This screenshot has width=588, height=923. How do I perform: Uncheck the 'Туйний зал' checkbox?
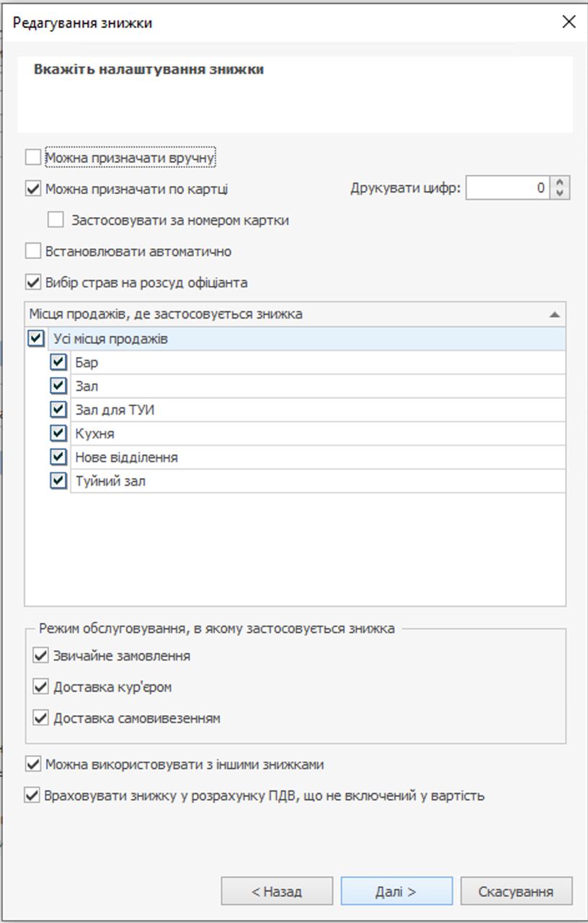tap(59, 481)
